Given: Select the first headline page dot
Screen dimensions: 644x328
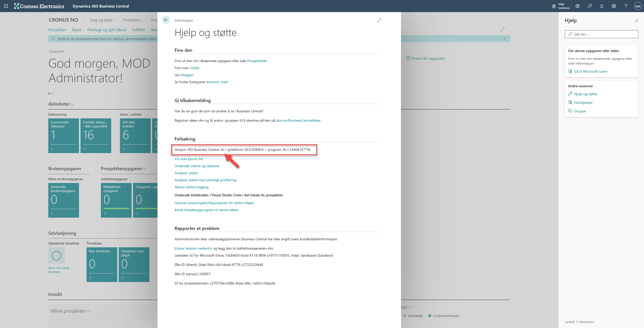Looking at the screenshot, I should [x=49, y=93].
